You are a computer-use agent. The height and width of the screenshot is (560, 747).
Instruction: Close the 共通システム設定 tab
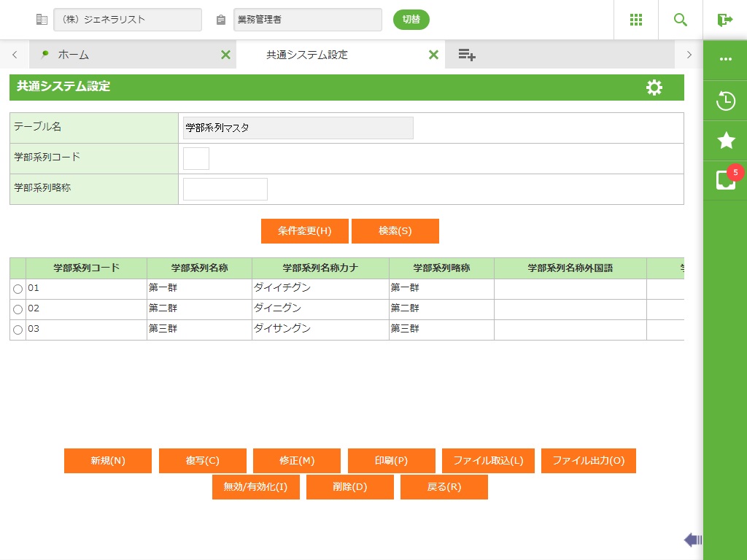click(433, 55)
